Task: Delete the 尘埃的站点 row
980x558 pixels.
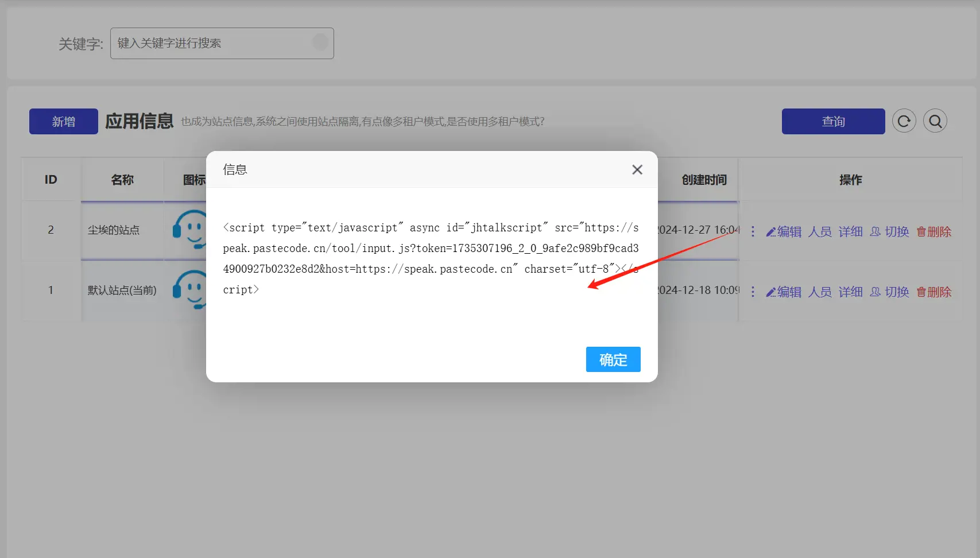Action: click(x=934, y=231)
